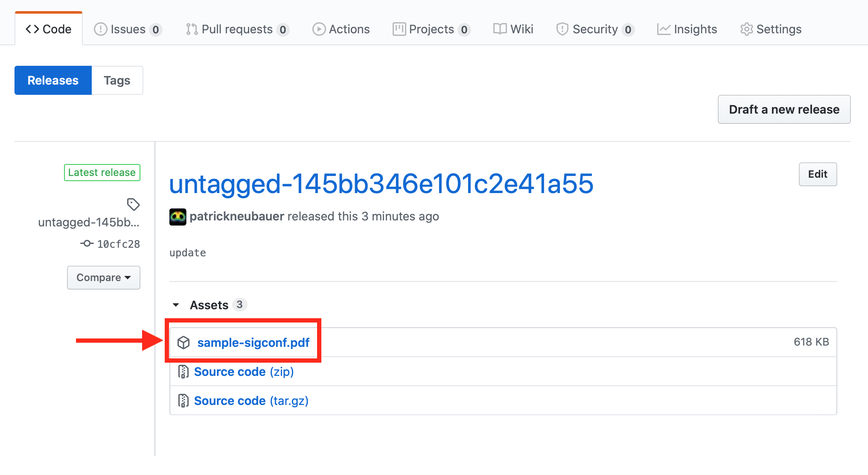Open the Compare dropdown
868x475 pixels.
[x=104, y=278]
